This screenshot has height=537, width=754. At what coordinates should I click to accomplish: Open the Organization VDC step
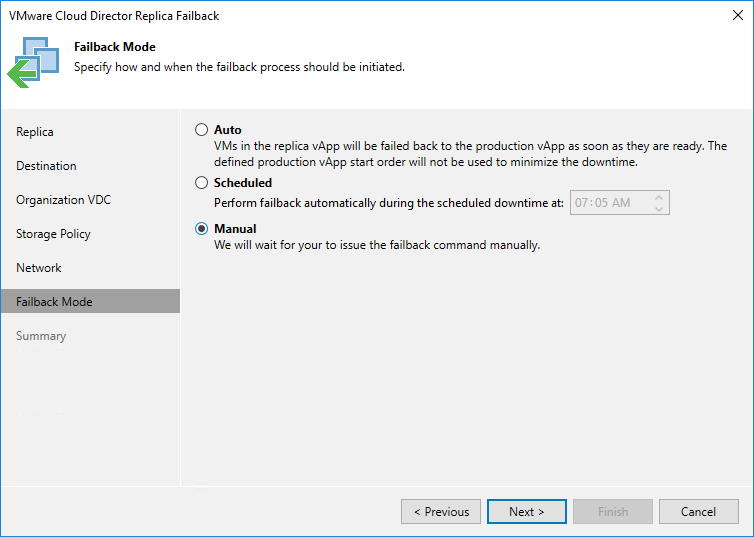[x=63, y=200]
